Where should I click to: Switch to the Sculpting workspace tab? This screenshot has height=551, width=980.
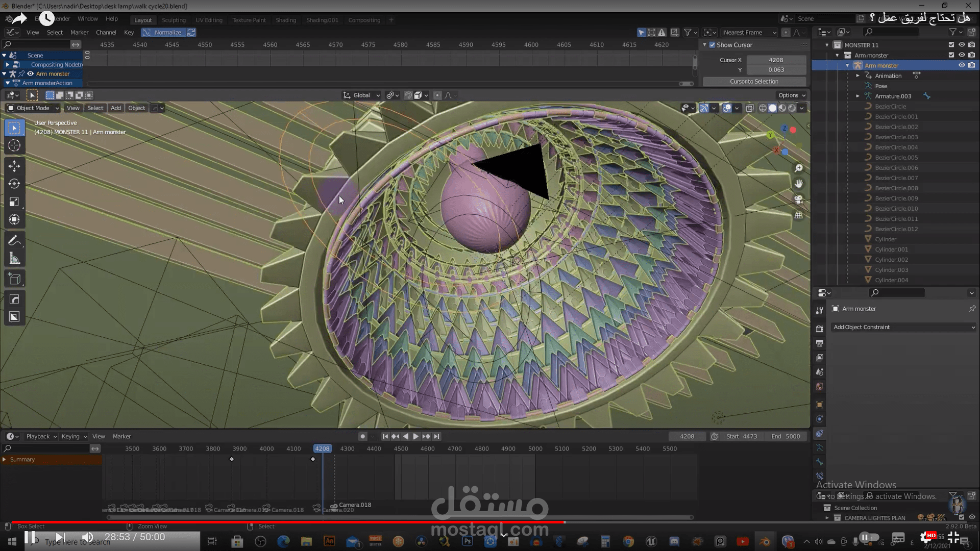174,20
